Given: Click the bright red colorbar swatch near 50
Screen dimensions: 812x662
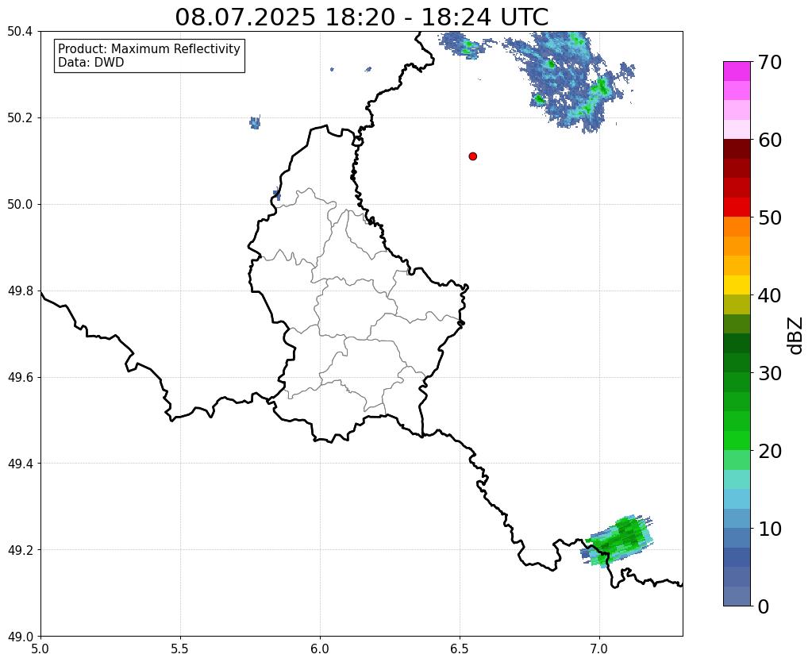Looking at the screenshot, I should coord(737,207).
